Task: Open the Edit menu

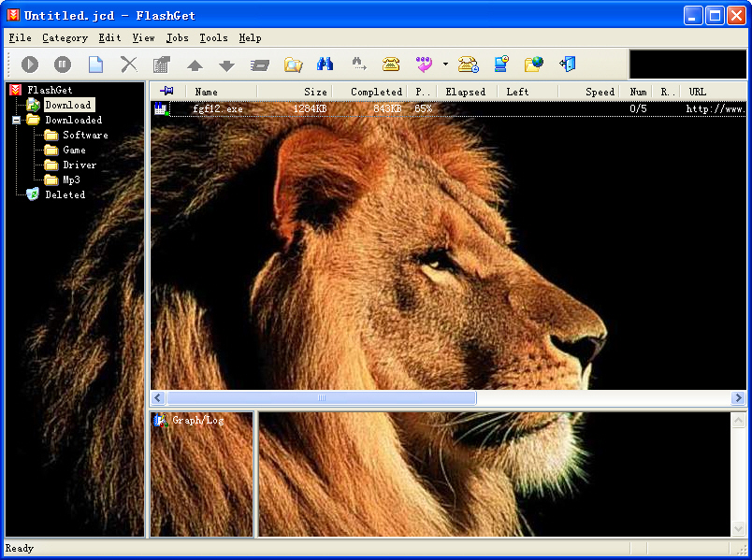Action: click(x=109, y=38)
